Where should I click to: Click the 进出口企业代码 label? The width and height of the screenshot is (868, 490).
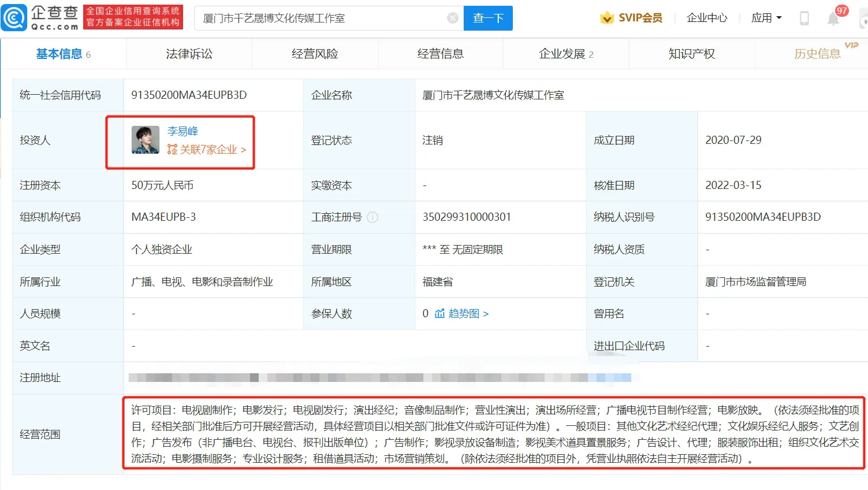coord(629,346)
